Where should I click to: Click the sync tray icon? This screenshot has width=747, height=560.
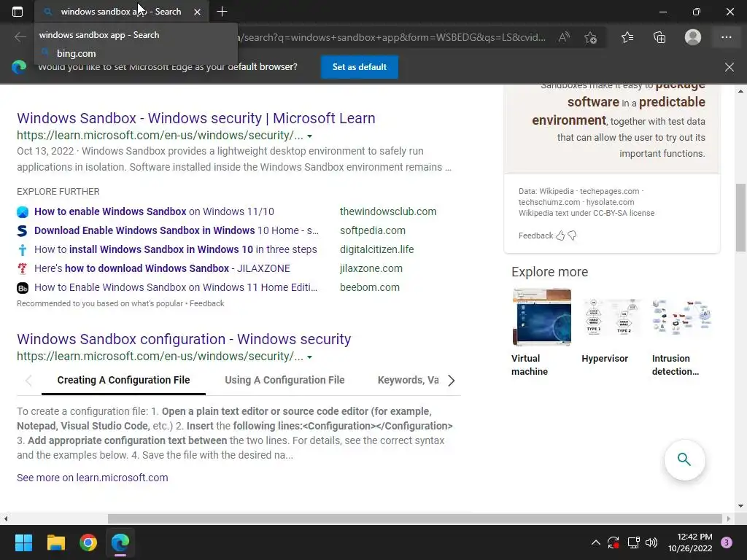614,542
